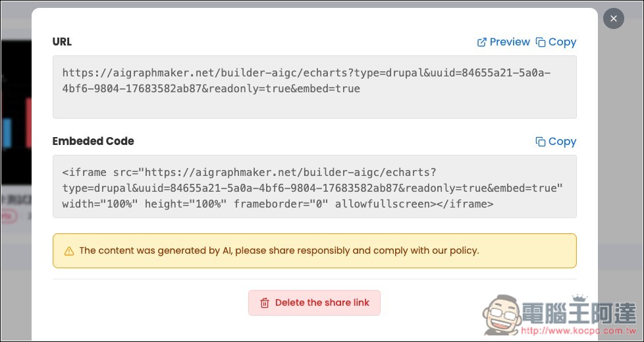Viewport: 644px width, 342px height.
Task: Delete the share link
Action: point(314,303)
